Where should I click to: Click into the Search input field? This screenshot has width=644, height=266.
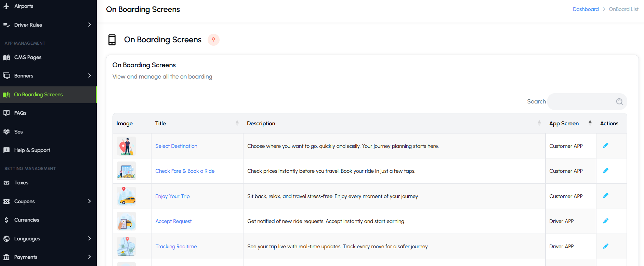pyautogui.click(x=581, y=101)
